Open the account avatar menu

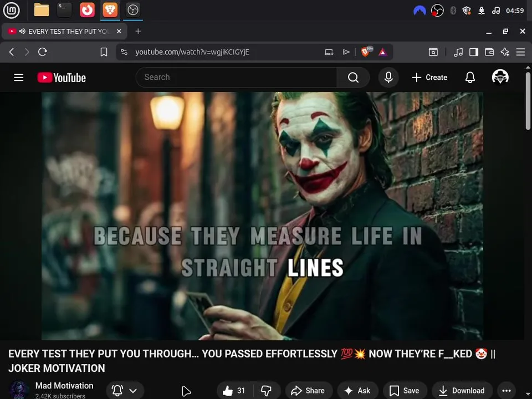500,76
